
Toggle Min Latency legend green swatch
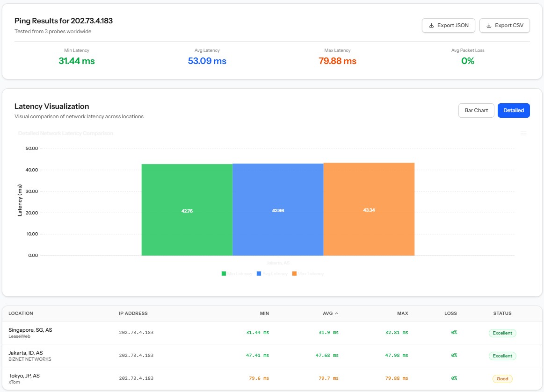pos(224,274)
